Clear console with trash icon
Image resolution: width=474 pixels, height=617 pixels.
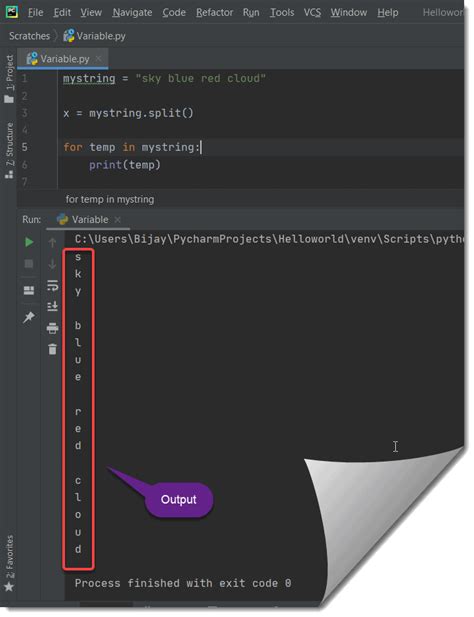pos(52,349)
